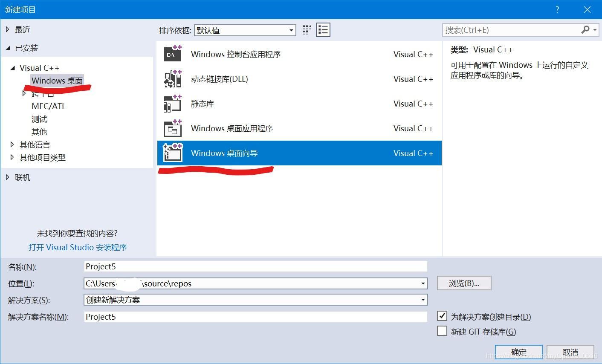Click 取消 to cancel
Viewport: 602px width, 364px height.
570,352
